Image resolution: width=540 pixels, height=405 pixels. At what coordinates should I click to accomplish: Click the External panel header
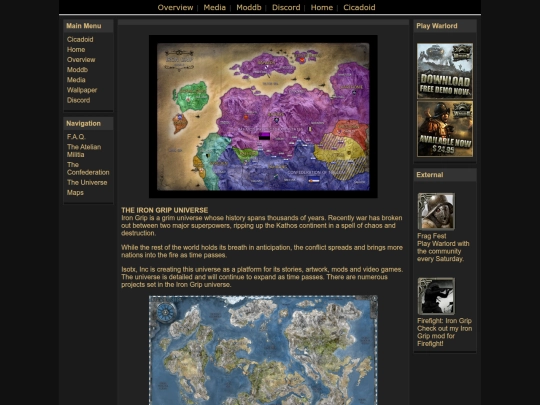pyautogui.click(x=445, y=175)
